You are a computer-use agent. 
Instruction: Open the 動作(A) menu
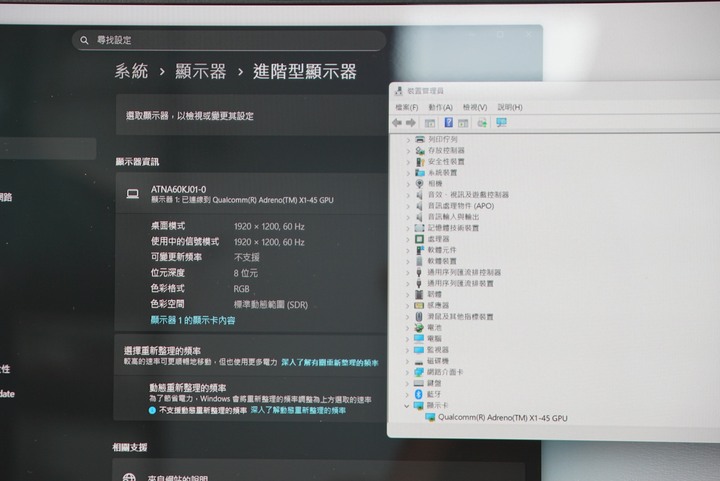[x=440, y=107]
